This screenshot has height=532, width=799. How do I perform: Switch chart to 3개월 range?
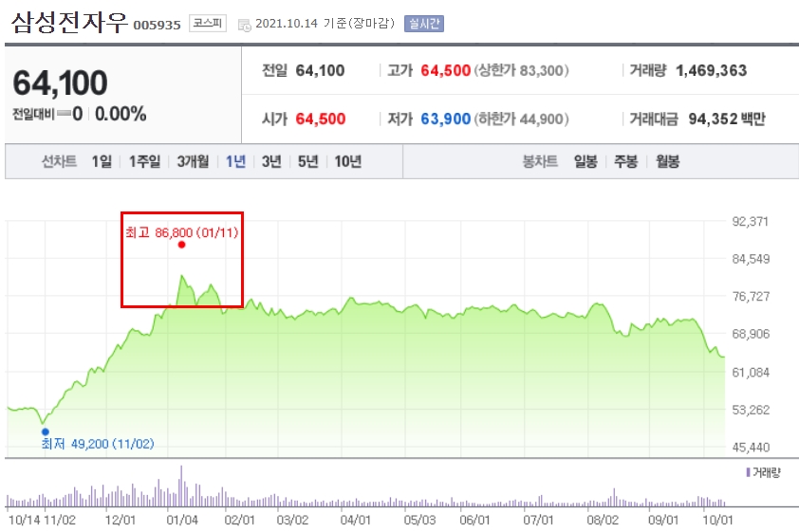click(x=193, y=162)
